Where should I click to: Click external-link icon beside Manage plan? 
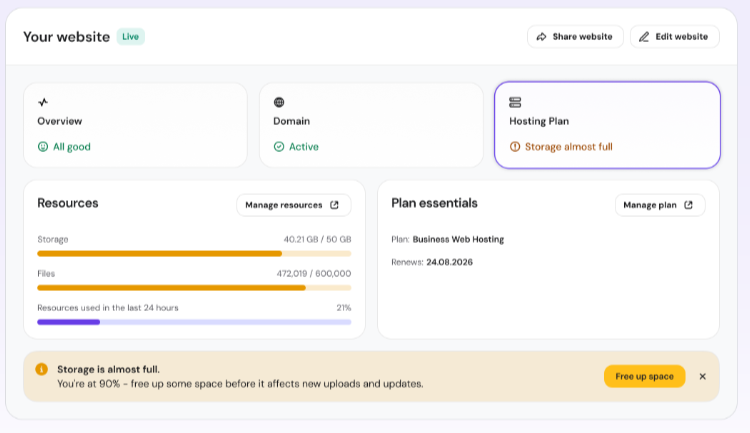[688, 205]
